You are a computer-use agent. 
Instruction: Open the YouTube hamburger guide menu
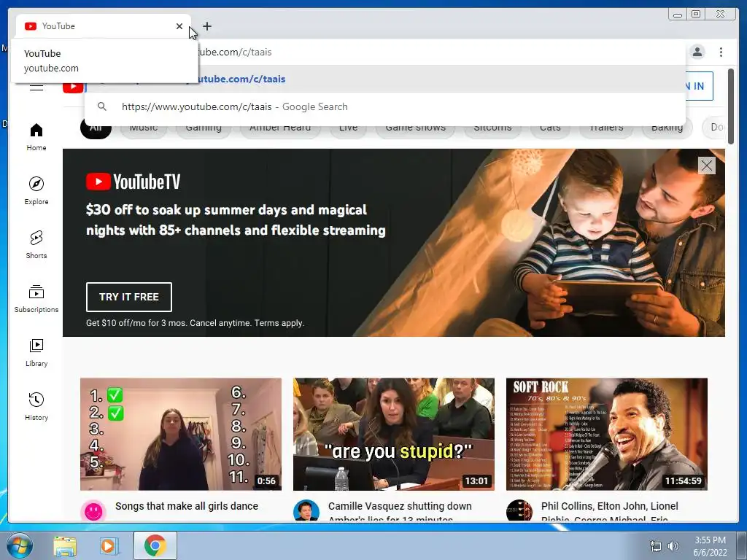(x=36, y=87)
